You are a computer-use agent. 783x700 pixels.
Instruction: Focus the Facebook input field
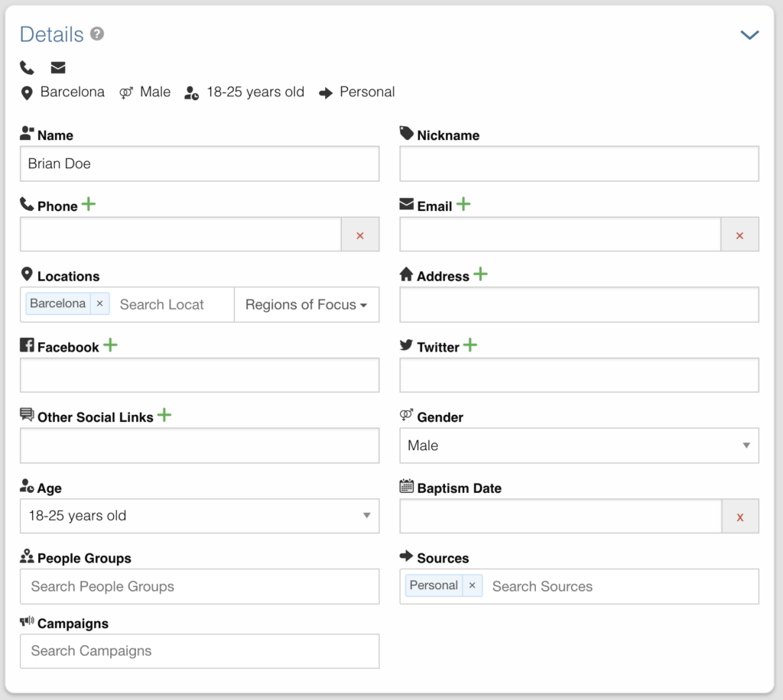[x=200, y=375]
